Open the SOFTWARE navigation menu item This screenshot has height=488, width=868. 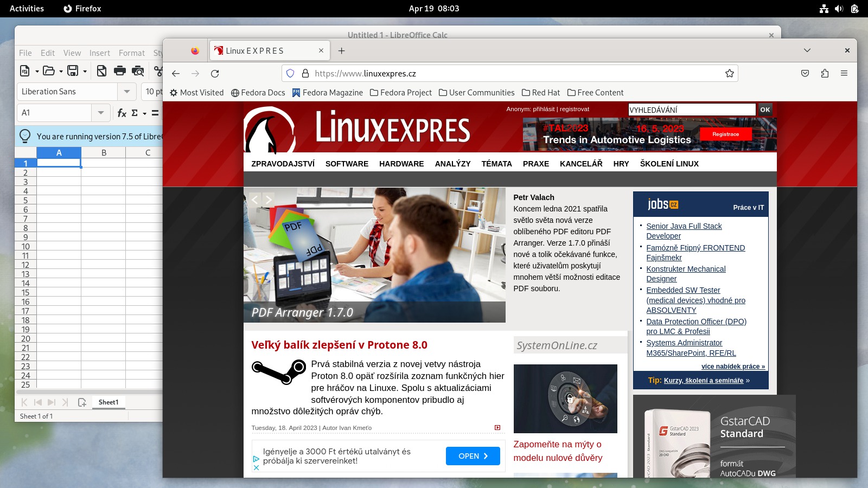pos(347,164)
